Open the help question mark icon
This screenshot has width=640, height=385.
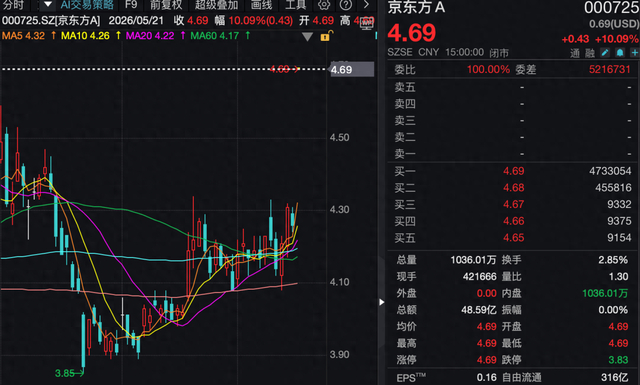(x=346, y=5)
